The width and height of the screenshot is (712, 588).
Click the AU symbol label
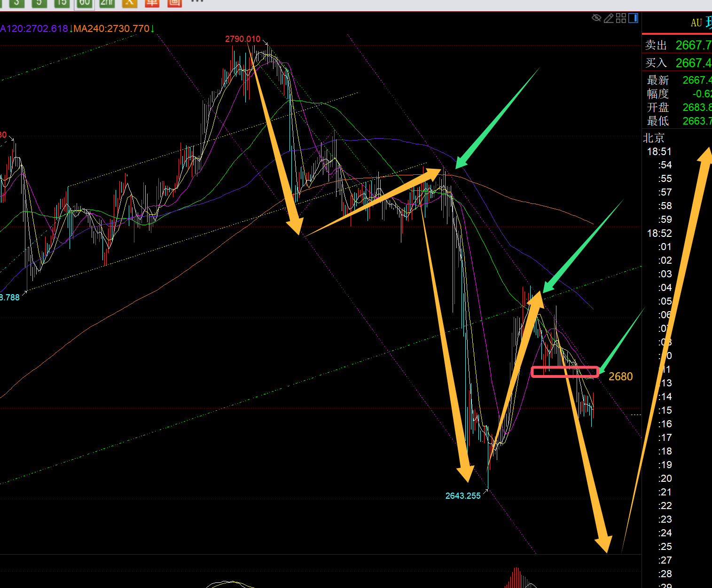696,23
